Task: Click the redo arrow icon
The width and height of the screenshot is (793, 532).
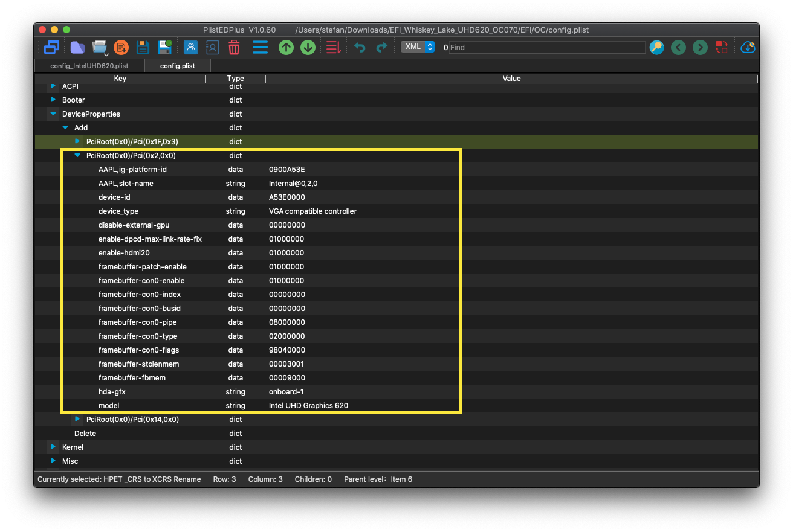Action: pos(381,47)
